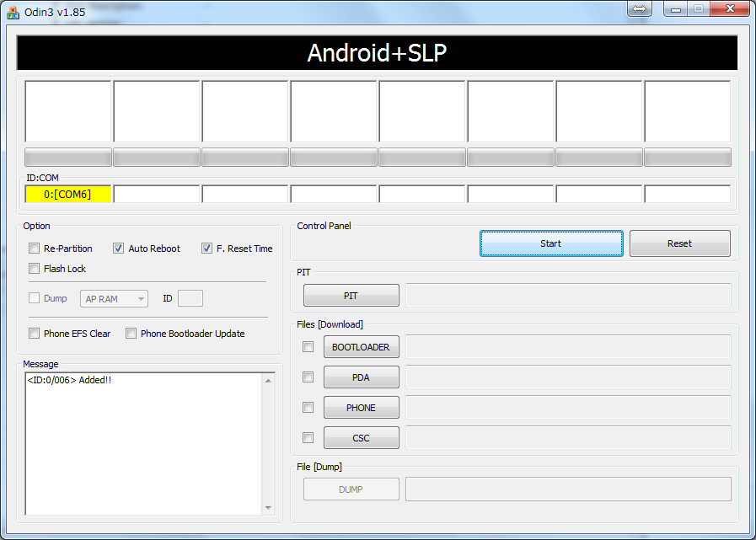Select the yellow 0:[COM6] port slot
The height and width of the screenshot is (540, 756).
tap(67, 194)
